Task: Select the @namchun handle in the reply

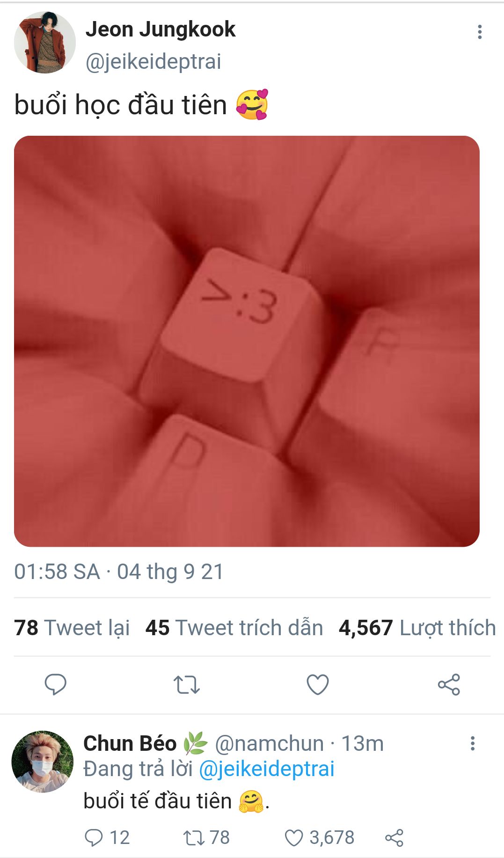Action: 270,743
